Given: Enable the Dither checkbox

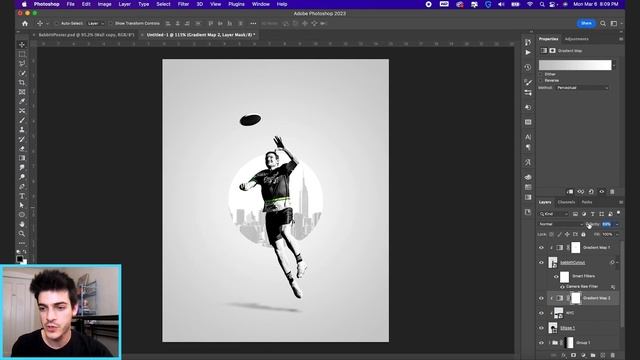Looking at the screenshot, I should [541, 74].
